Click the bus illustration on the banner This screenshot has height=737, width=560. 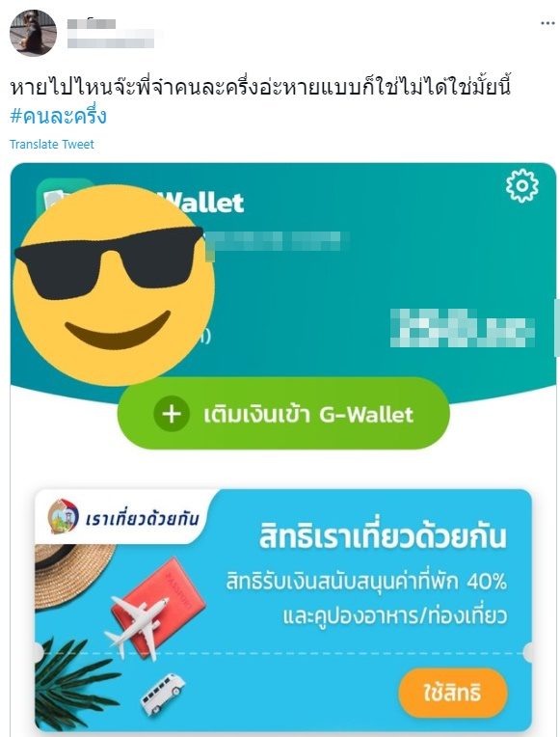tap(163, 694)
